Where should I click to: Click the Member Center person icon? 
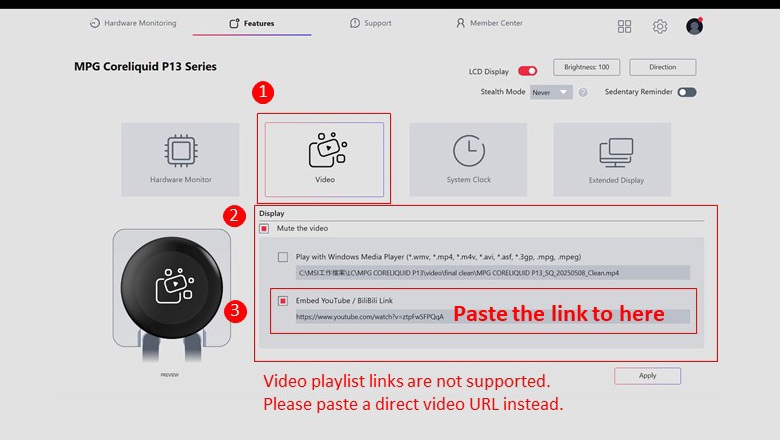coord(461,23)
